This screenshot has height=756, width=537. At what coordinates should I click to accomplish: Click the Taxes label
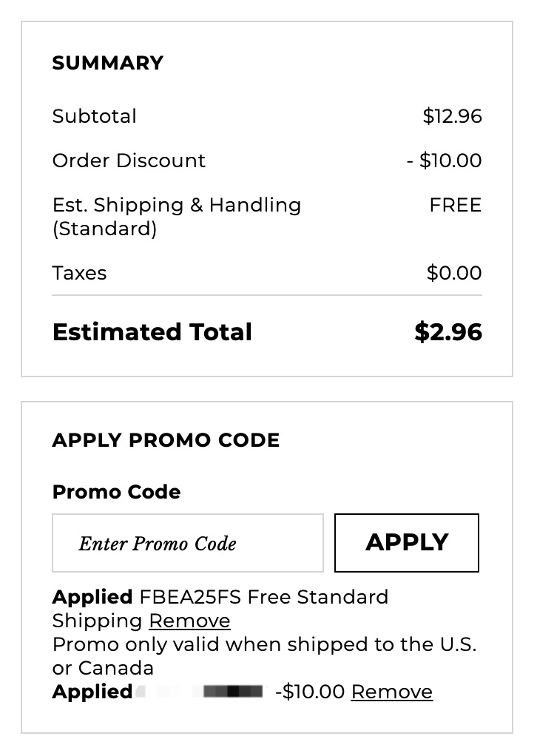click(79, 273)
